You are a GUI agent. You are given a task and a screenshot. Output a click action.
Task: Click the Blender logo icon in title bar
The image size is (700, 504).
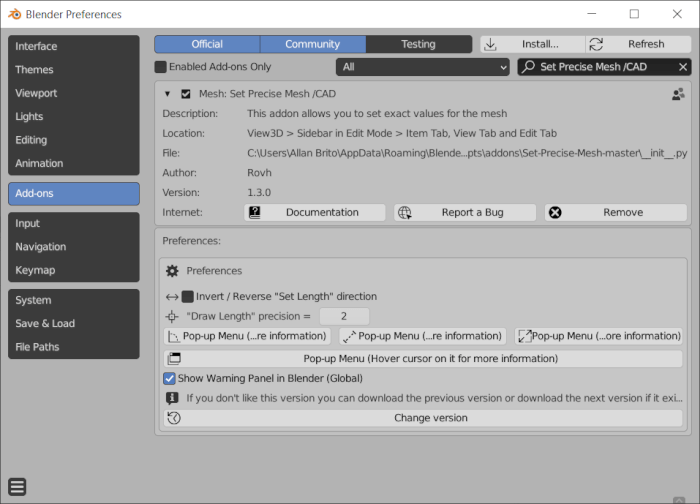pyautogui.click(x=15, y=14)
